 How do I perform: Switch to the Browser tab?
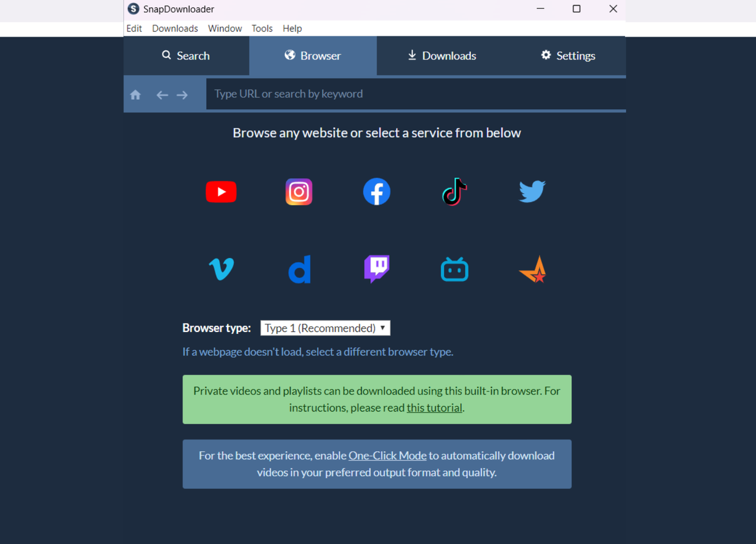313,56
